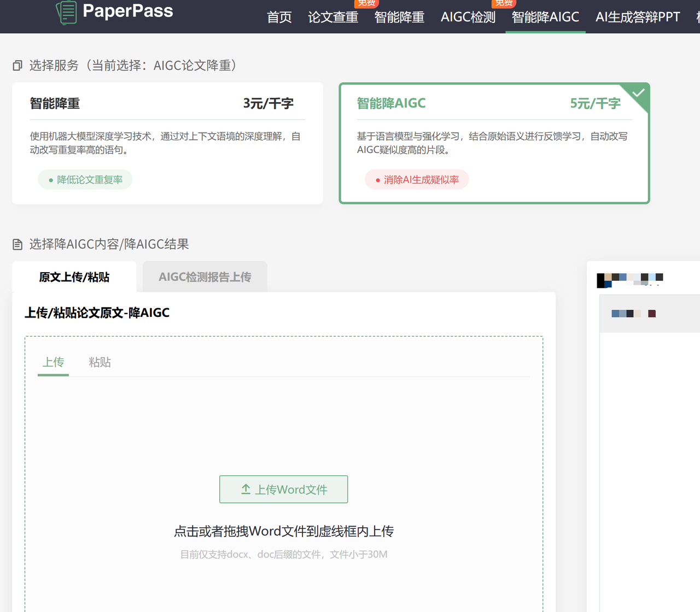Choose the 智能降AIGC 5元/千字 service card
Screen dimensions: 700x612
[494, 143]
